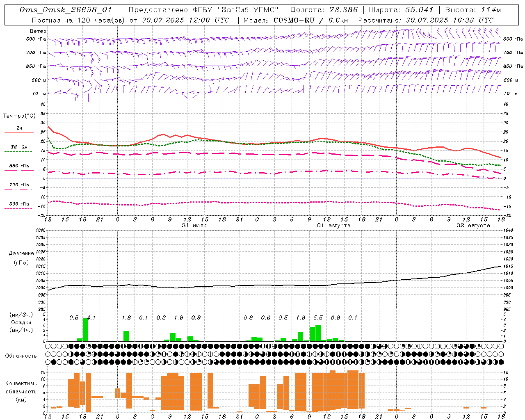The image size is (525, 420).
Task: Select the "5.5" precipitation value
Action: click(x=318, y=317)
